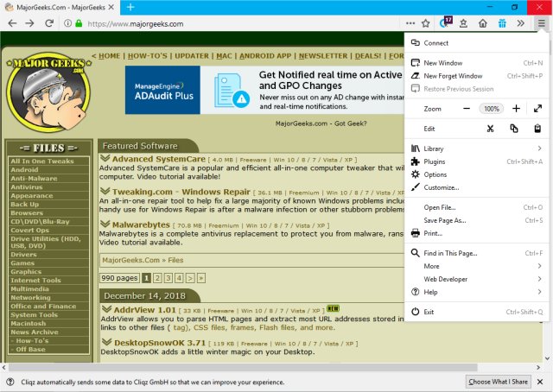553x392 pixels.
Task: Expand arrow beside Tweaking.com Windows Repair
Action: pyautogui.click(x=105, y=191)
